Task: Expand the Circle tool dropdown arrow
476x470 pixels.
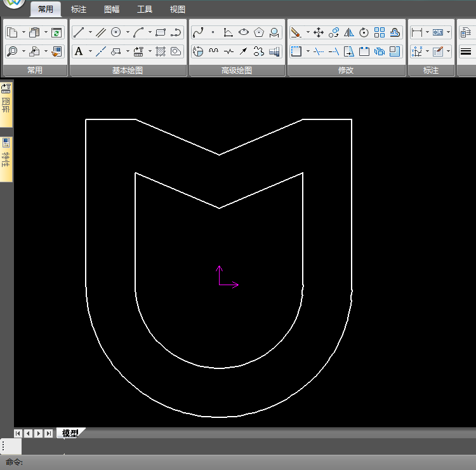Action: click(x=128, y=32)
